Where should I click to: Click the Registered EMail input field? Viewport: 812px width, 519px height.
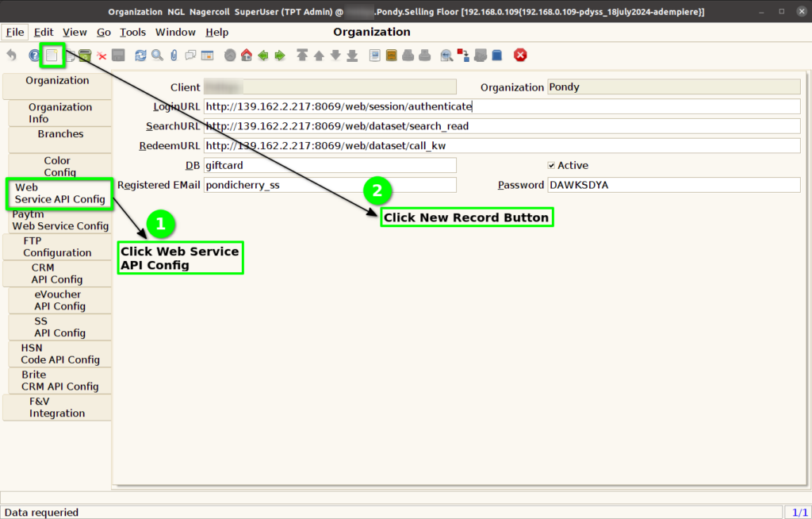pyautogui.click(x=330, y=185)
